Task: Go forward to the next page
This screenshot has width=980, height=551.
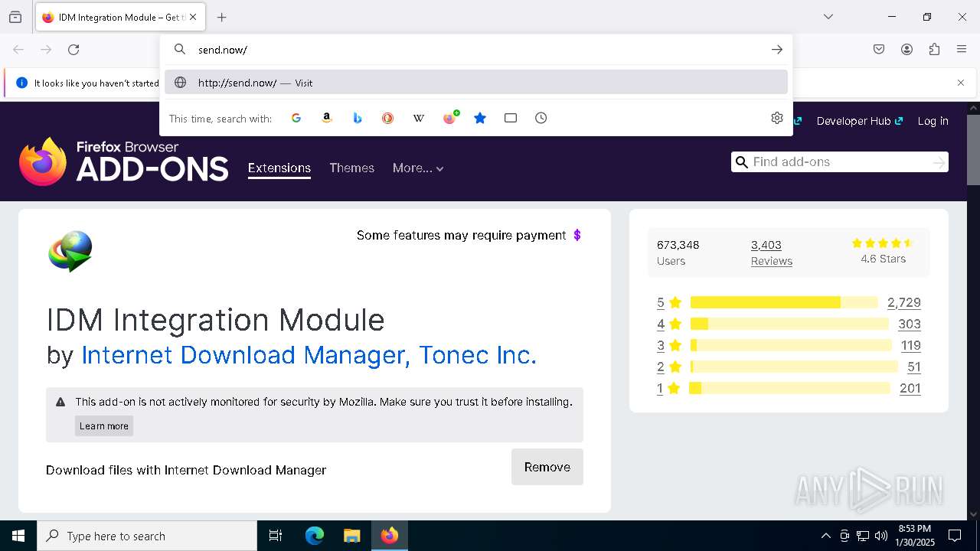Action: [46, 50]
